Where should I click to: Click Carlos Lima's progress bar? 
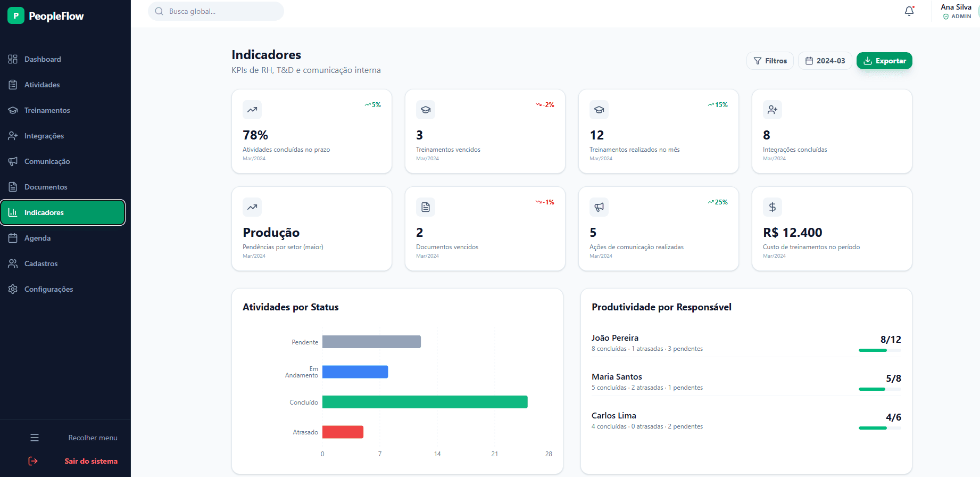point(880,428)
